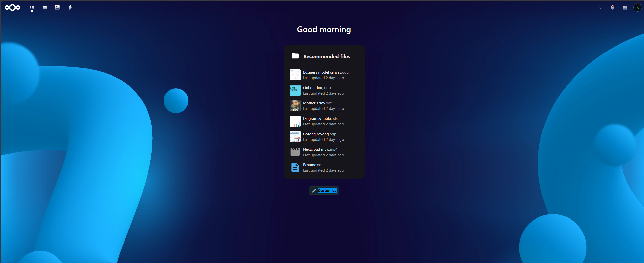The image size is (644, 263).
Task: Open the notifications bell
Action: 612,7
